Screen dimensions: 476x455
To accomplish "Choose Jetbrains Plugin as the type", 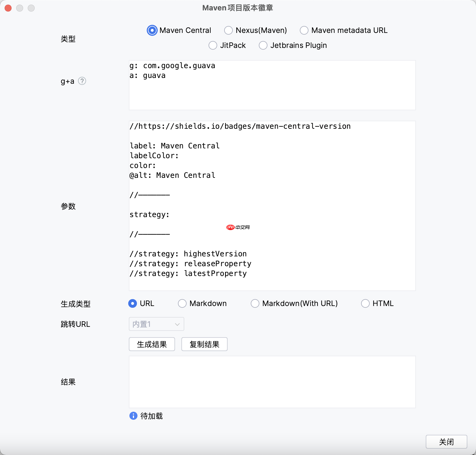I will pyautogui.click(x=263, y=45).
